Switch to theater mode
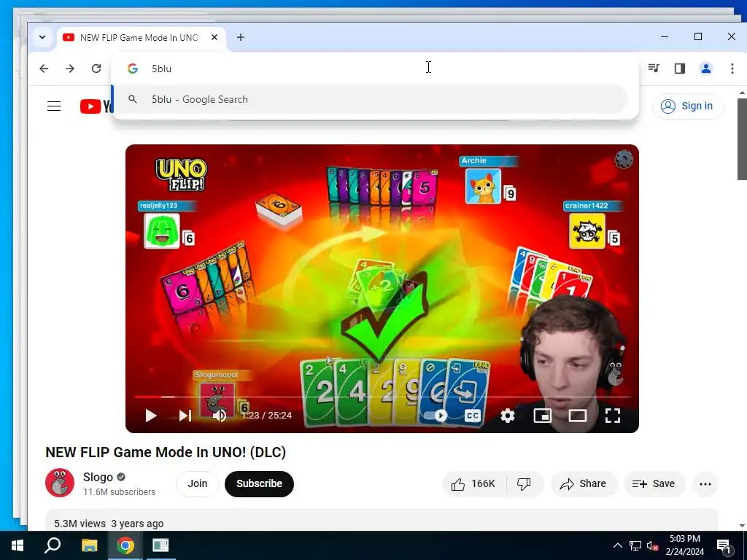The width and height of the screenshot is (747, 560). point(578,416)
